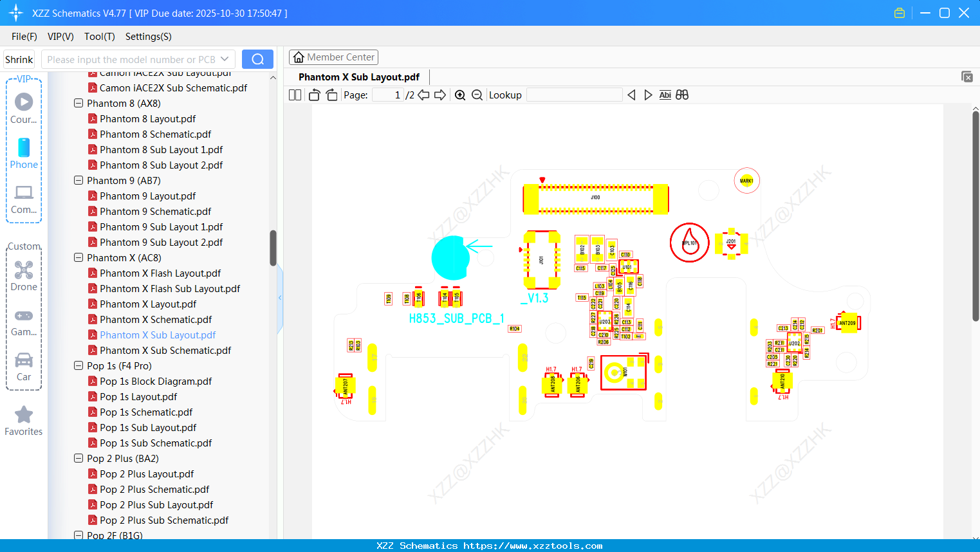The width and height of the screenshot is (980, 552).
Task: Select the Phantom X Sub Layout.pdf tab
Action: point(359,77)
